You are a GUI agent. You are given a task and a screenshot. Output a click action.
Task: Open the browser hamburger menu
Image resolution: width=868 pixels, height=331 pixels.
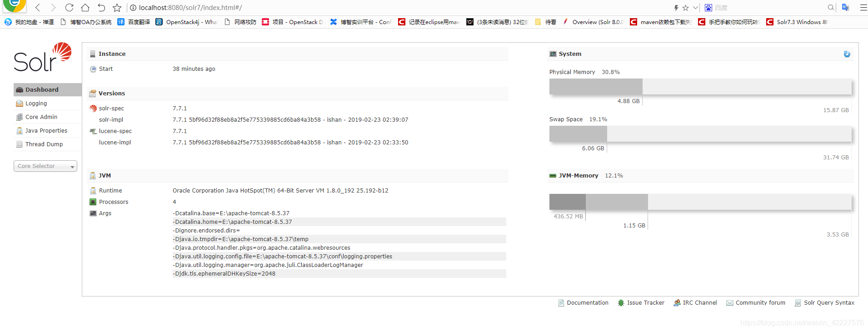click(x=863, y=8)
